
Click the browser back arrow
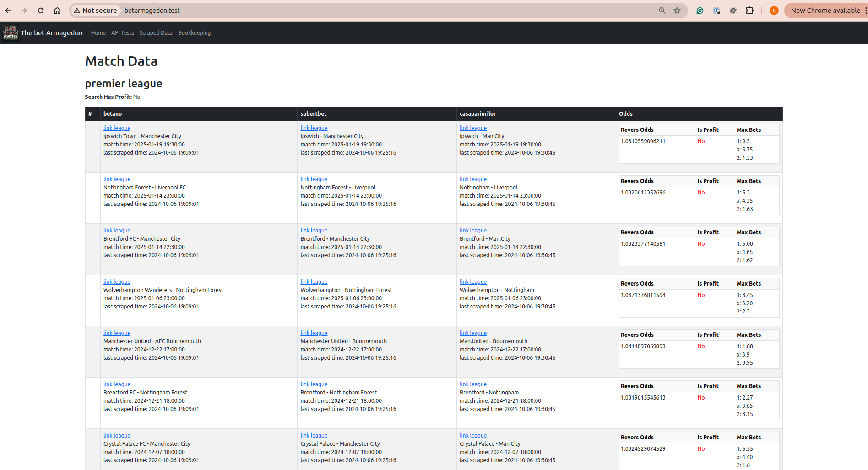(8, 11)
